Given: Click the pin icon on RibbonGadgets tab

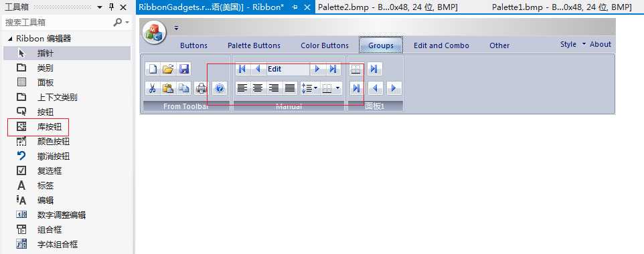Looking at the screenshot, I should tap(295, 7).
